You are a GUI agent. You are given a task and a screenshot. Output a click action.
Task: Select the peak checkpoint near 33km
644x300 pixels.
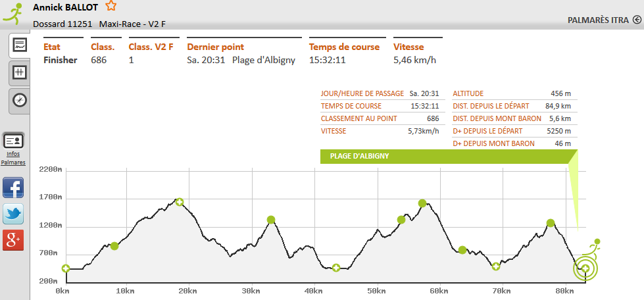pyautogui.click(x=271, y=220)
